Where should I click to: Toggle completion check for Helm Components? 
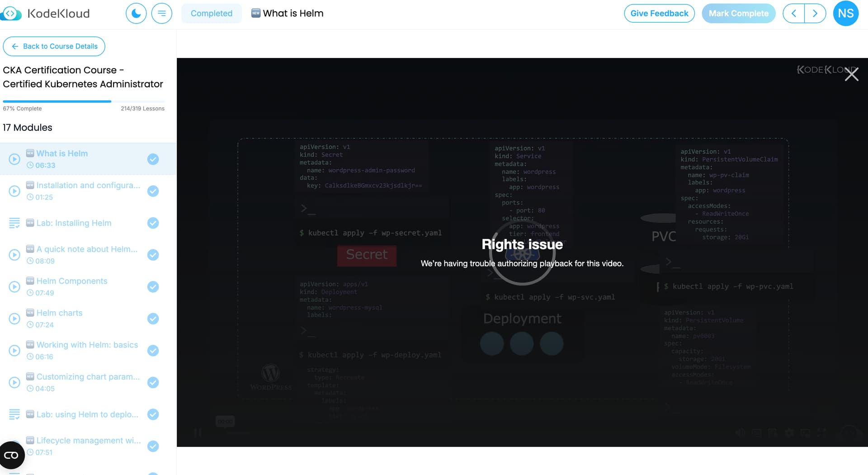pyautogui.click(x=153, y=287)
